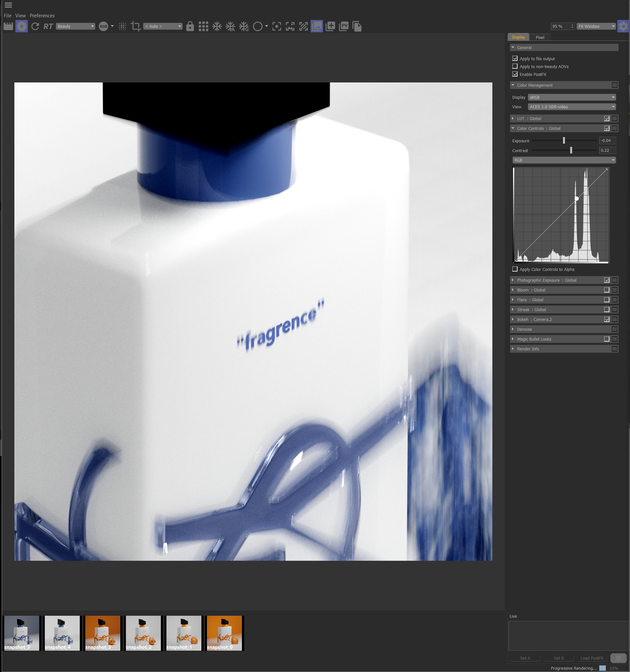Click the Set A button
630x672 pixels.
coord(525,658)
